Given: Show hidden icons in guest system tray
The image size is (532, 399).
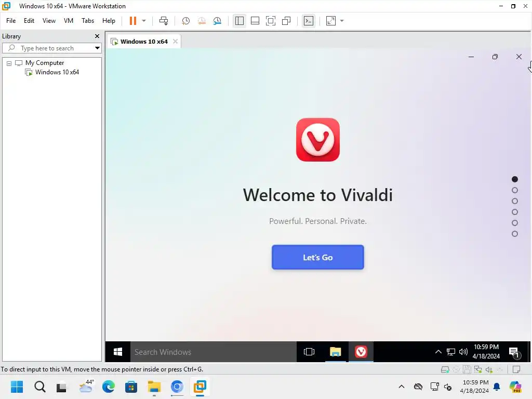Looking at the screenshot, I should tap(438, 352).
